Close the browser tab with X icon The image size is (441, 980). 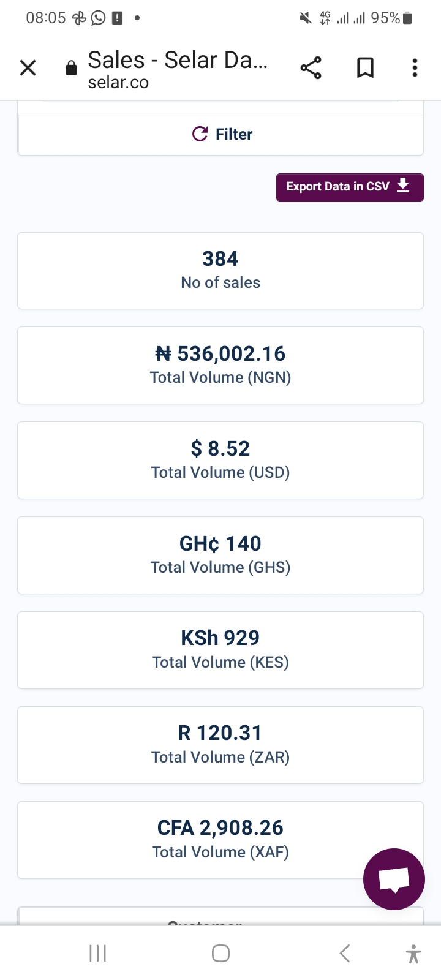[x=28, y=67]
